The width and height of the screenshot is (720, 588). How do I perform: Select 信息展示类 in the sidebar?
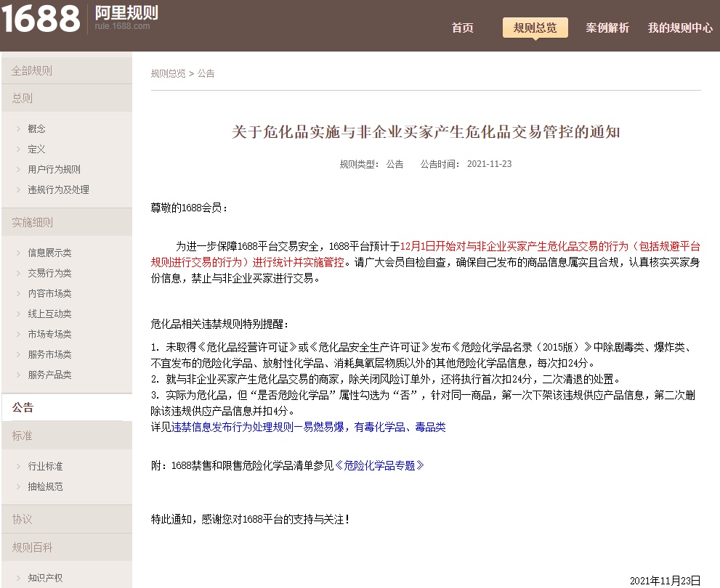click(x=49, y=253)
